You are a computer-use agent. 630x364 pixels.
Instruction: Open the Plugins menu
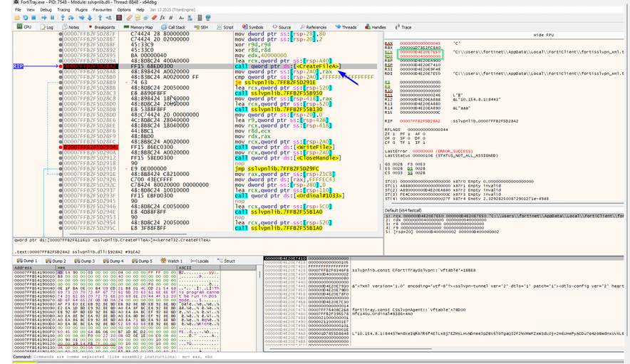click(83, 10)
